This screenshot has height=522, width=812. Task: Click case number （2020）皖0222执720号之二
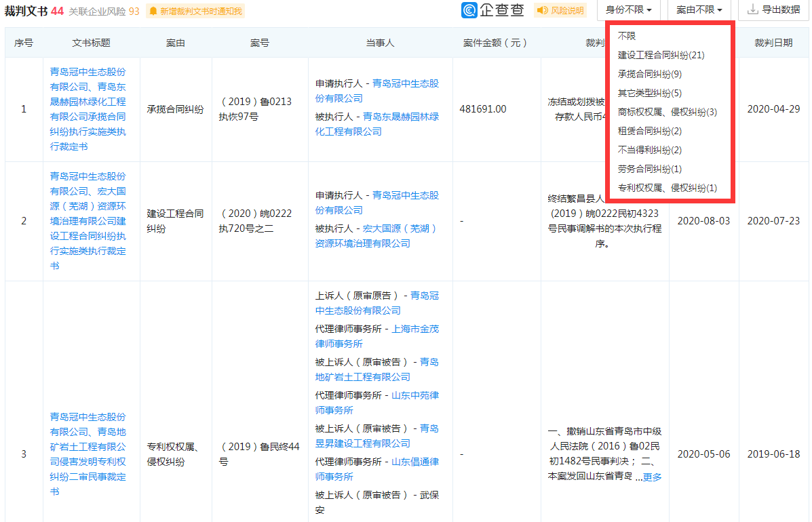[x=256, y=221]
